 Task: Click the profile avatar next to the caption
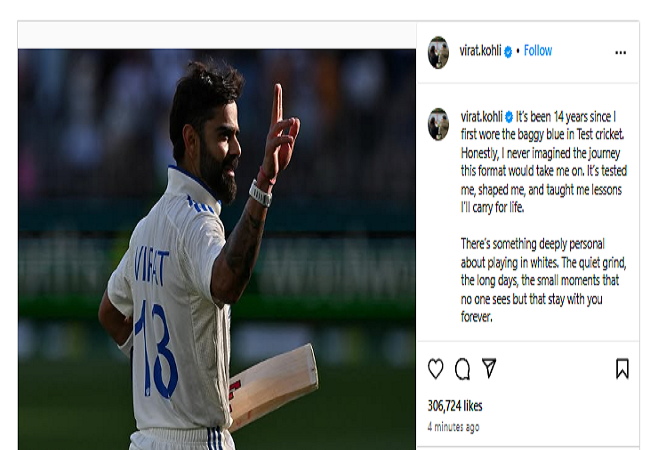(438, 124)
